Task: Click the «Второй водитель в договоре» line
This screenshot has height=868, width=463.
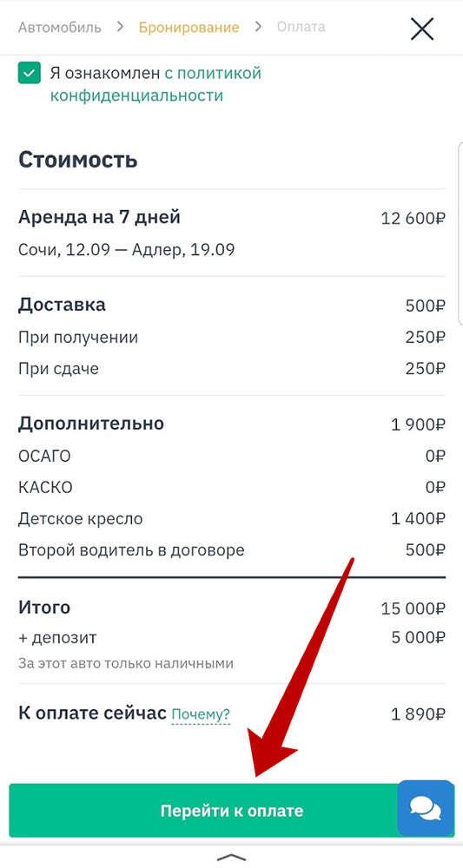Action: click(231, 550)
